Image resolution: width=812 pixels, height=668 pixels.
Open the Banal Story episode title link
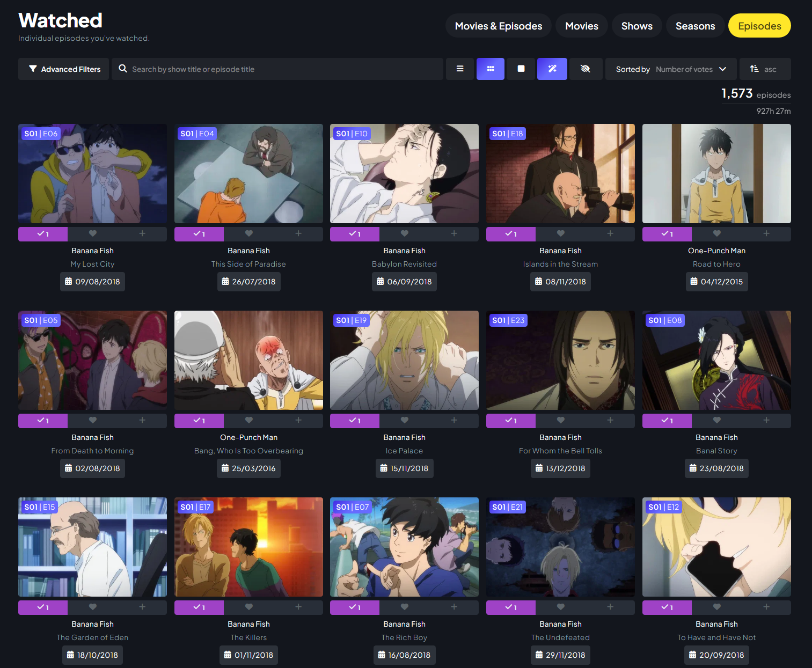pos(716,451)
